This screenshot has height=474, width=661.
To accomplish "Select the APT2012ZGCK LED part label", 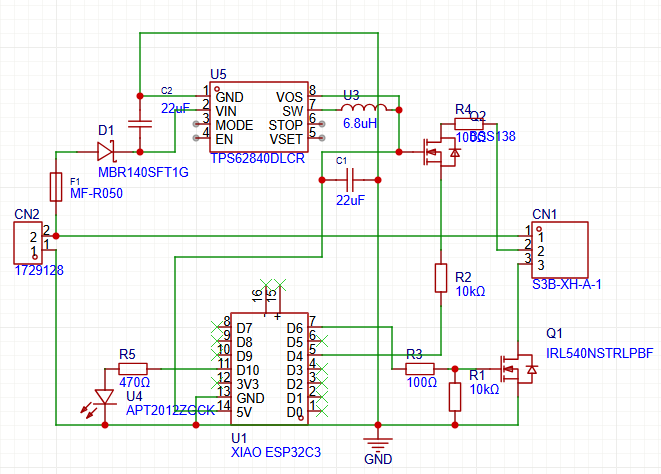I will point(171,410).
